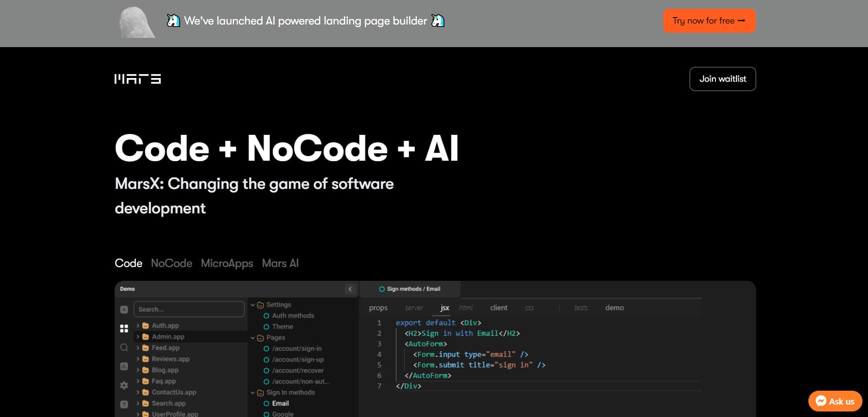Click the Messenger icon in the Ask us button

[821, 401]
